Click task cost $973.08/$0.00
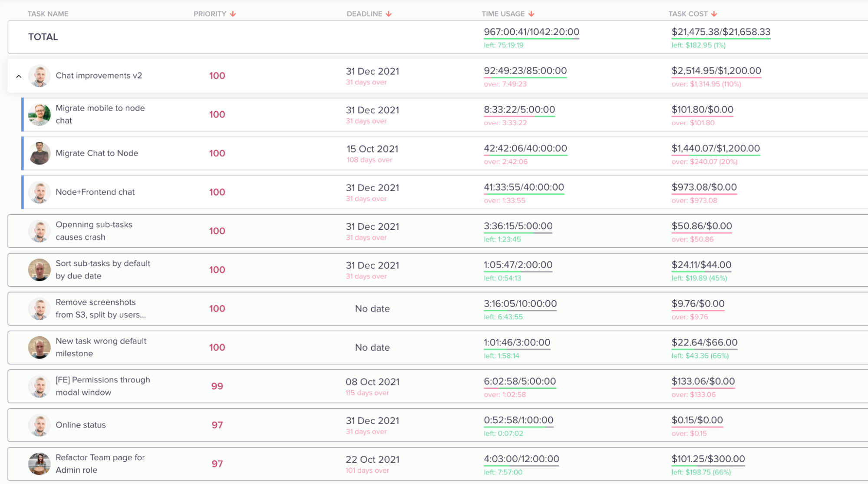The image size is (868, 484). tap(704, 187)
